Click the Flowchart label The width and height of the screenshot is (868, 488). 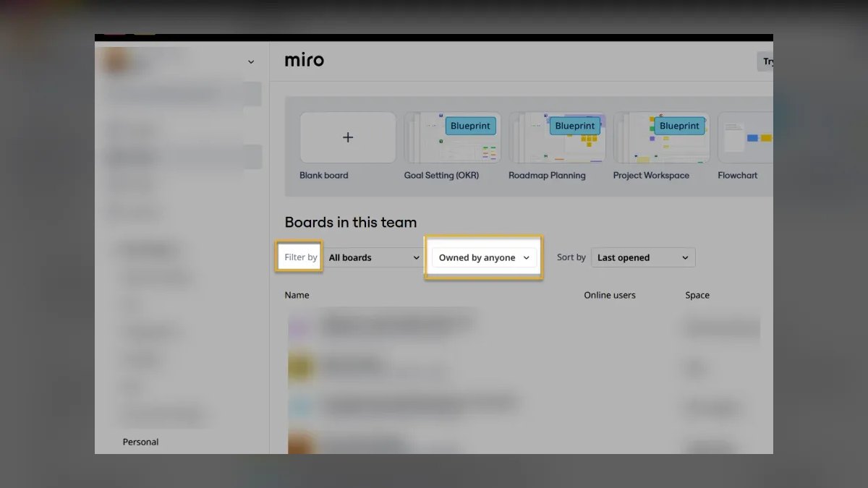point(738,176)
